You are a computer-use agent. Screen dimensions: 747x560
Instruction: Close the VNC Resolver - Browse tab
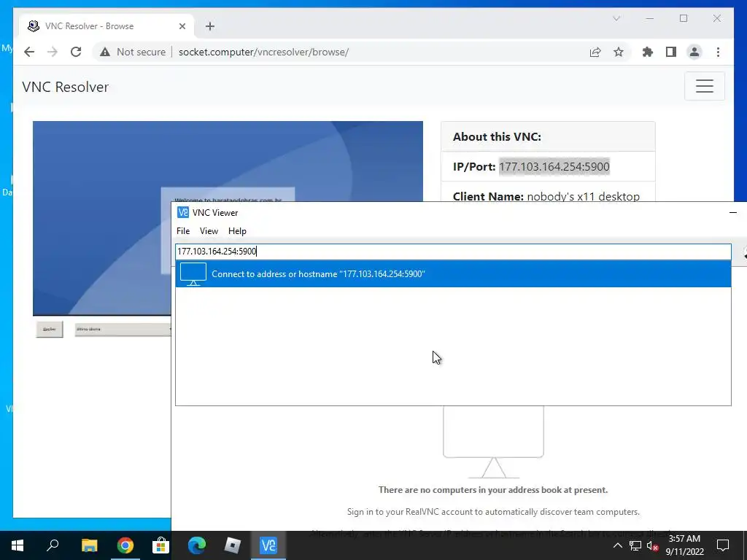click(182, 26)
